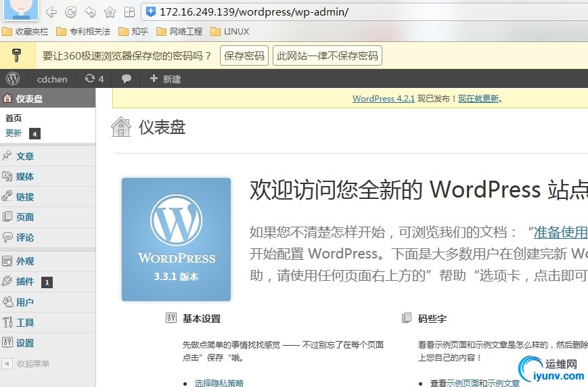This screenshot has width=588, height=387.
Task: Open the 链接 menu
Action: (25, 196)
